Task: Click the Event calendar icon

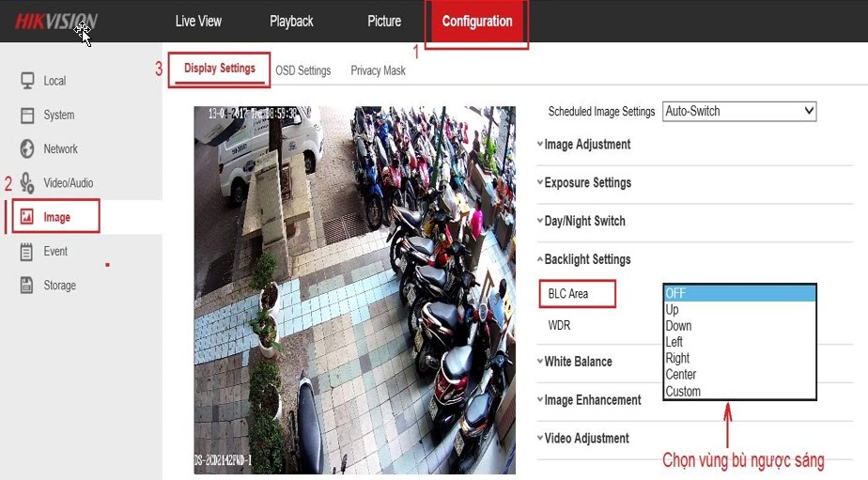Action: point(27,251)
